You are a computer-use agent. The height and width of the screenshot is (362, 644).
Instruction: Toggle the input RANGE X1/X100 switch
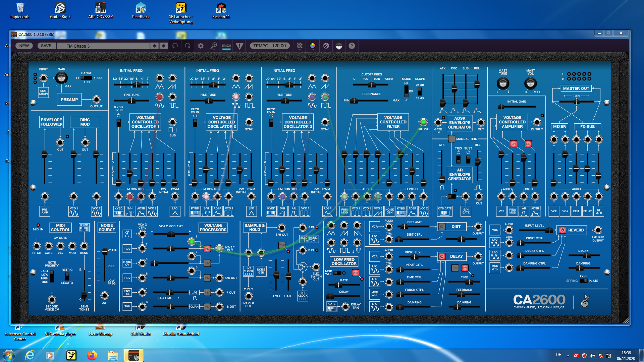[86, 78]
